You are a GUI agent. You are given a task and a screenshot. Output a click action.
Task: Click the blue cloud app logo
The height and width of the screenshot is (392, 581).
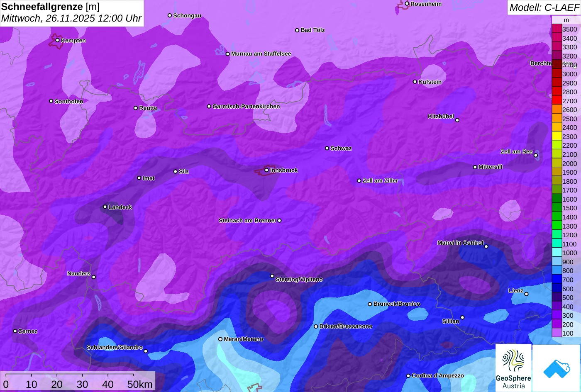point(557,368)
